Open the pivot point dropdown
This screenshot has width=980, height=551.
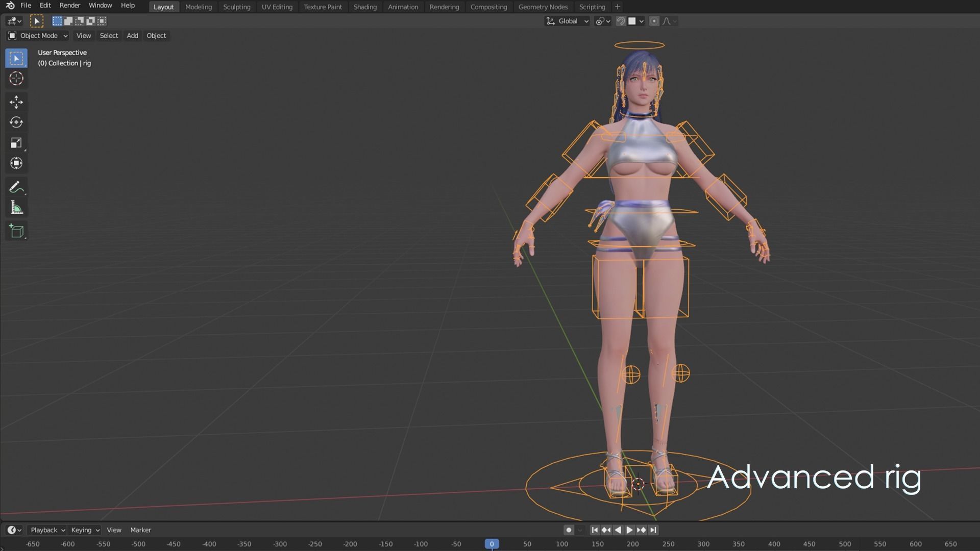click(x=603, y=21)
